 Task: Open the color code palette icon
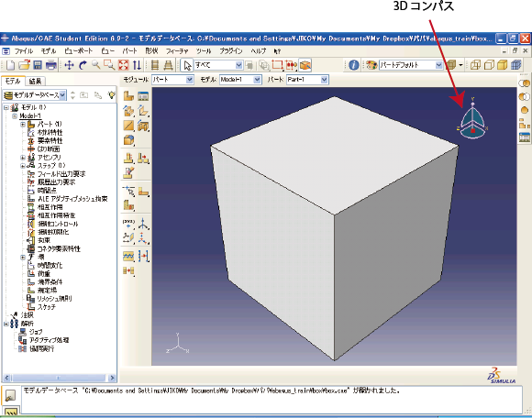[x=371, y=65]
